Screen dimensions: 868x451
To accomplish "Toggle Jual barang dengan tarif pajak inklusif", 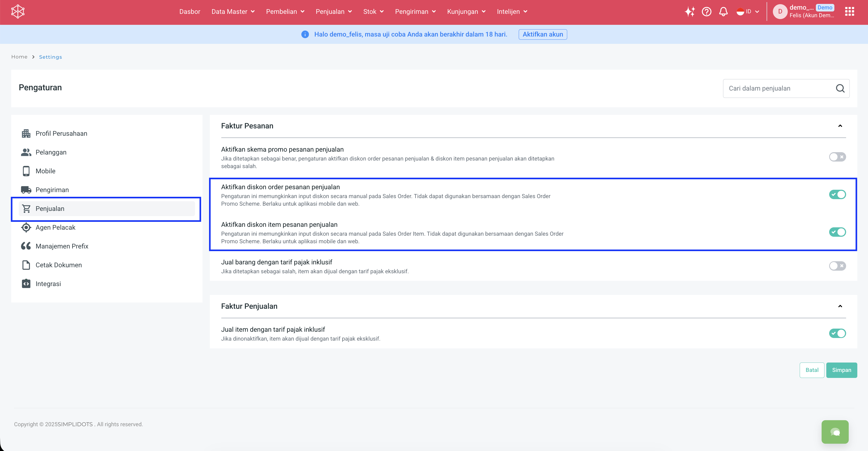I will [x=837, y=266].
